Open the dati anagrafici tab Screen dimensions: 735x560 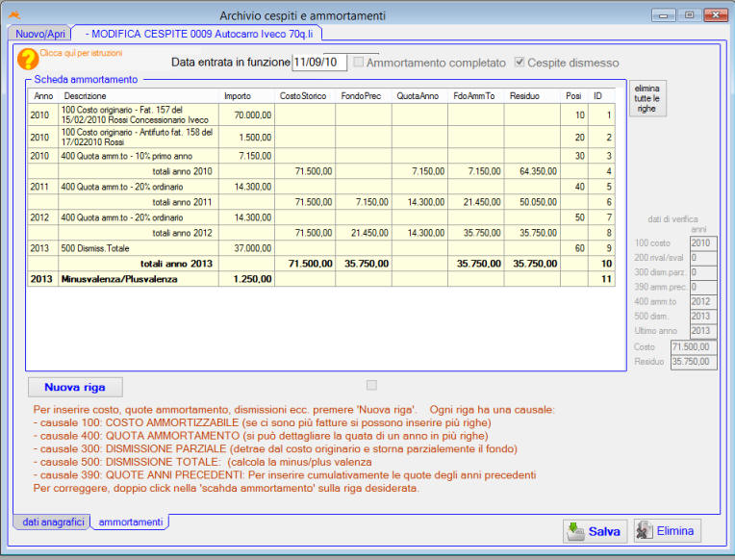pos(53,522)
